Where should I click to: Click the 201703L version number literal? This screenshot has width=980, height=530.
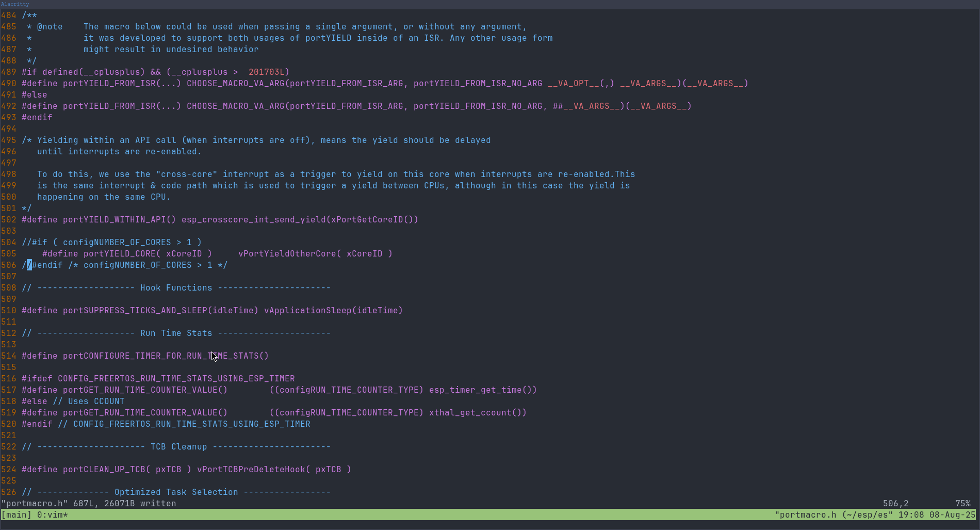point(266,72)
